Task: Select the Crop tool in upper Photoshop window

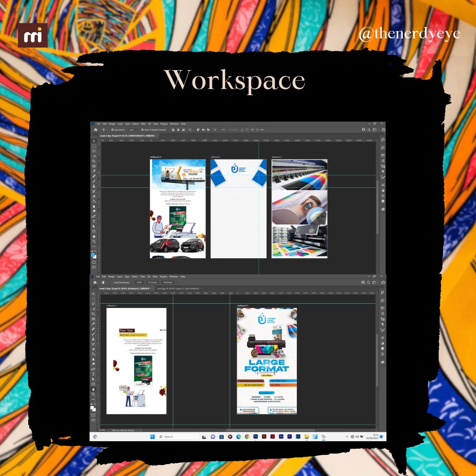Action: pyautogui.click(x=94, y=161)
